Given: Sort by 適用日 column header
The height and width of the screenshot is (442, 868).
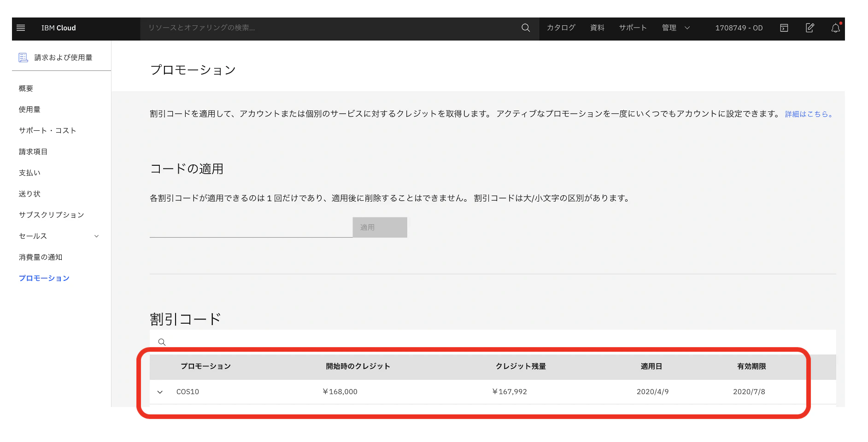Looking at the screenshot, I should [651, 366].
